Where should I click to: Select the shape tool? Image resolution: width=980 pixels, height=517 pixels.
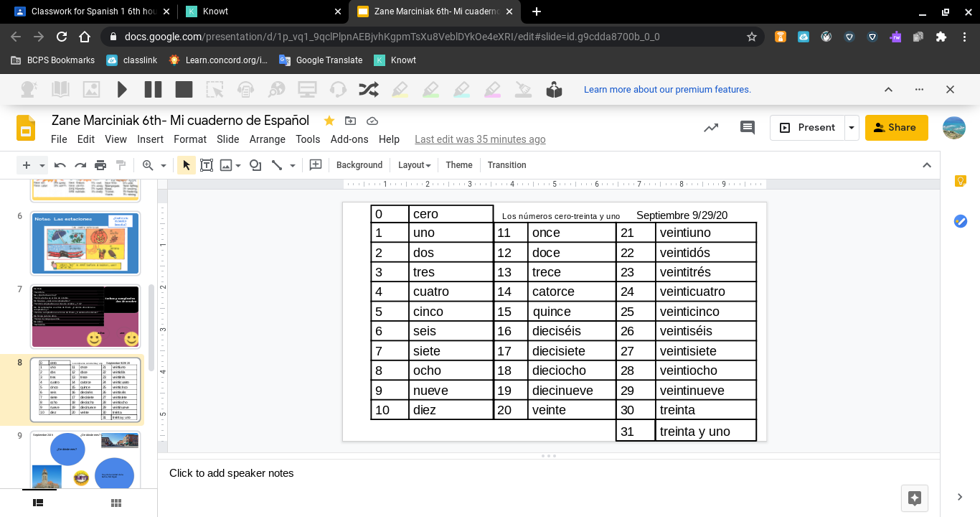(x=255, y=165)
